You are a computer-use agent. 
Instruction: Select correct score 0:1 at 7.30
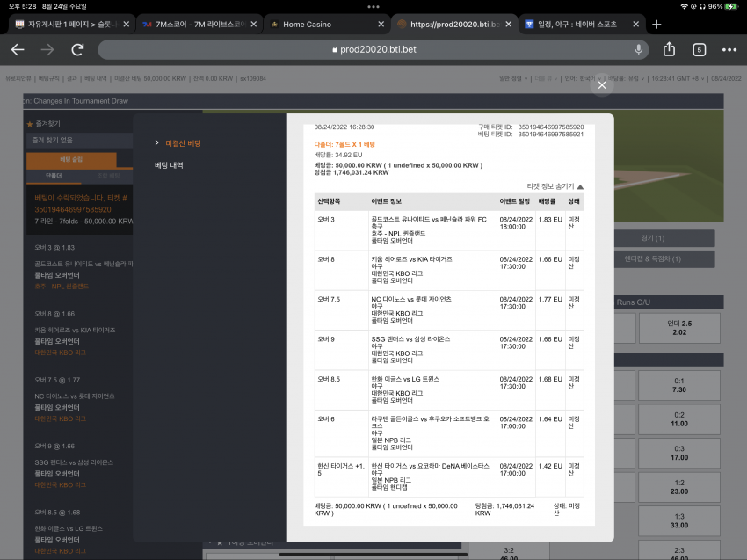coord(679,385)
